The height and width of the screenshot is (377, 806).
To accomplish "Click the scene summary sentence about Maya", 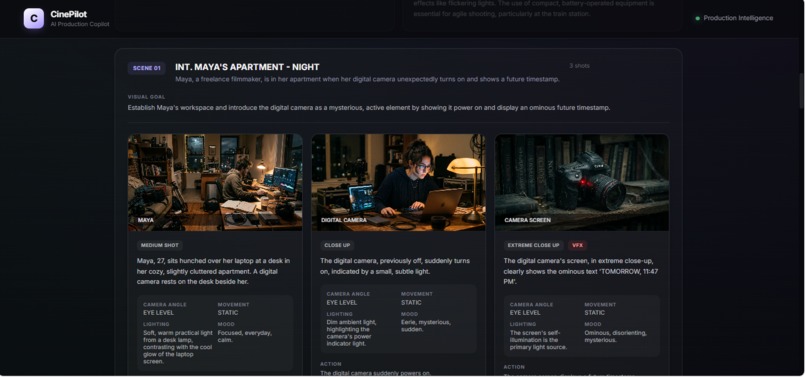I will (367, 79).
